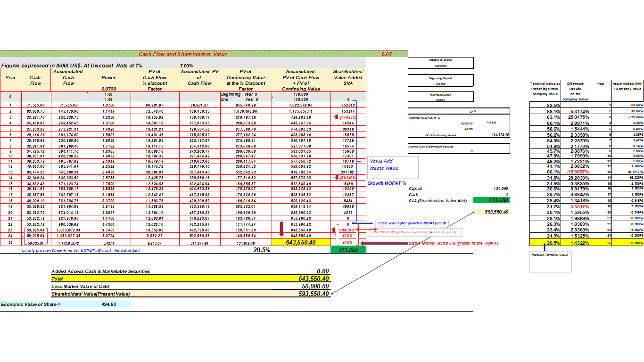
Task: Click the 'Number of Shares' box
Action: click(441, 63)
